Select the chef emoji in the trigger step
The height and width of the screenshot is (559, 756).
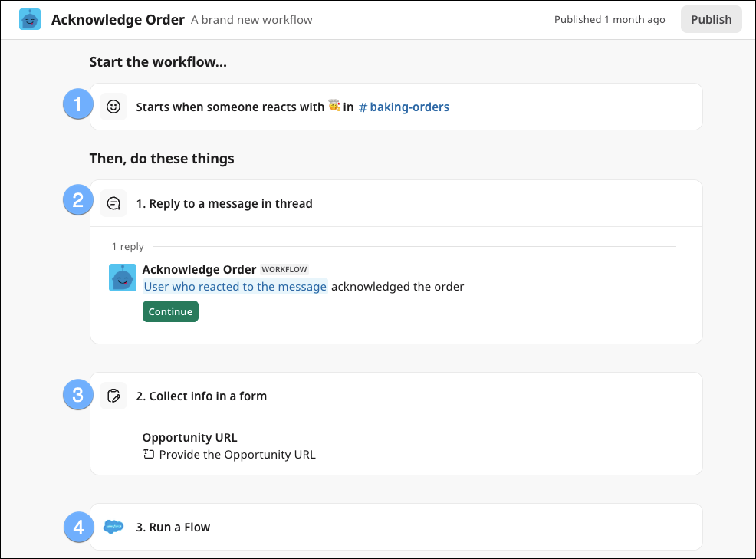(335, 106)
